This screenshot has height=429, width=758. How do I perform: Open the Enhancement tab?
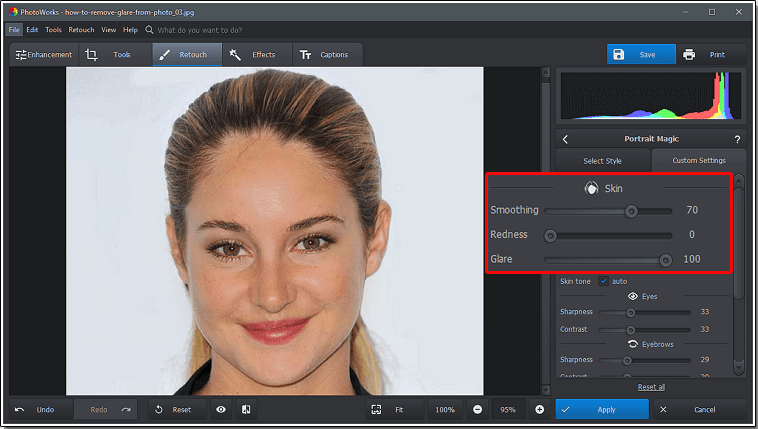(43, 55)
